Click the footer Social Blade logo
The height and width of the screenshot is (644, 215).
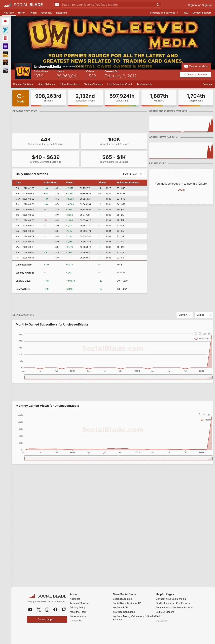pyautogui.click(x=47, y=596)
